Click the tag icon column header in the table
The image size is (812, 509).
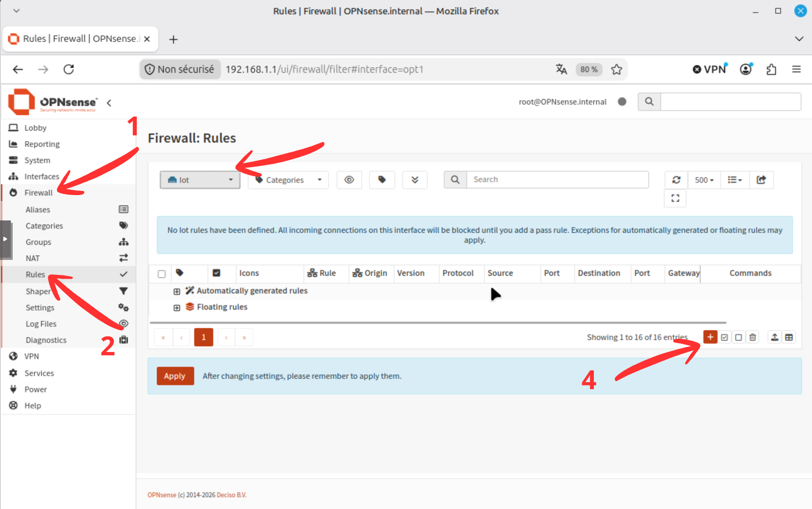pyautogui.click(x=180, y=273)
